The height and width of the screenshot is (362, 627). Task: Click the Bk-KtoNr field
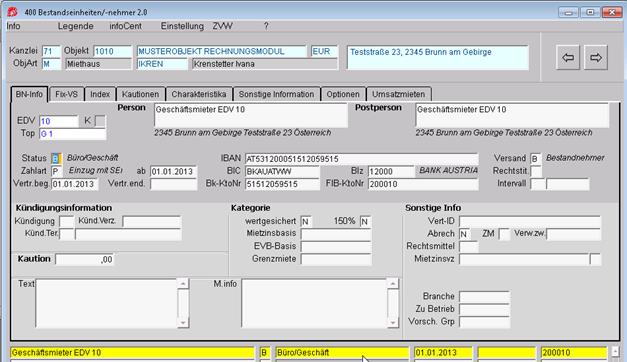(282, 184)
